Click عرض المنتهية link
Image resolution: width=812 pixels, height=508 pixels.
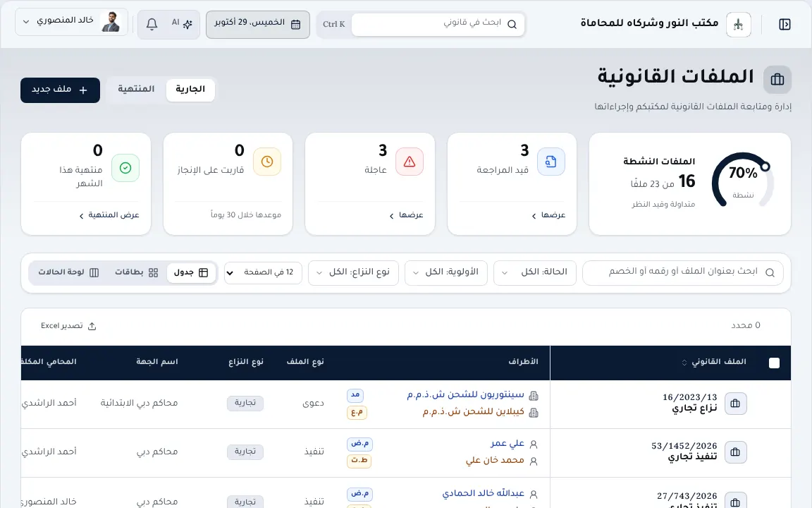tap(109, 215)
